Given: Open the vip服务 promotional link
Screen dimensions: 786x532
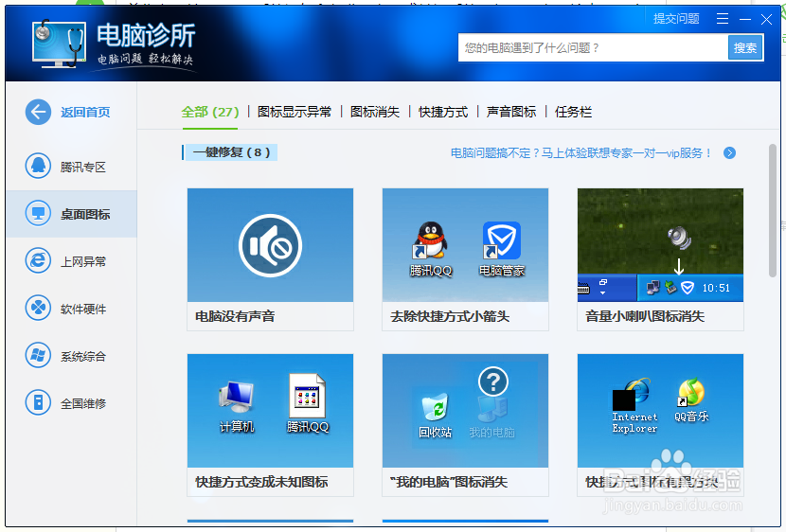Looking at the screenshot, I should pyautogui.click(x=581, y=152).
